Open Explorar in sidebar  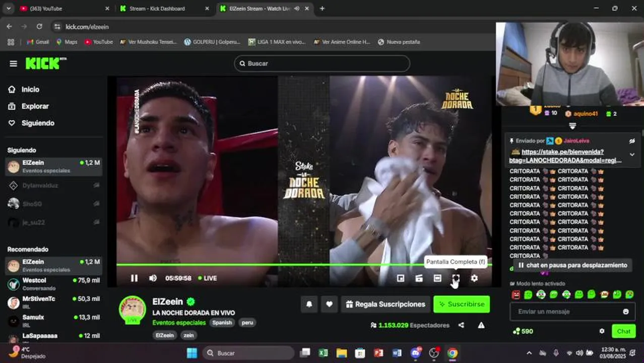pyautogui.click(x=35, y=106)
